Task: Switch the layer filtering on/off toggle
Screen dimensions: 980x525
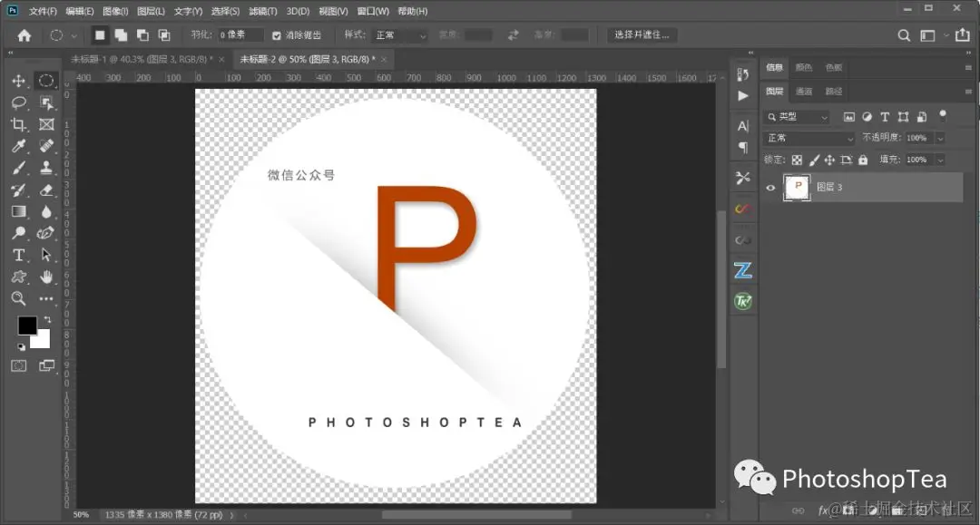Action: coord(943,115)
